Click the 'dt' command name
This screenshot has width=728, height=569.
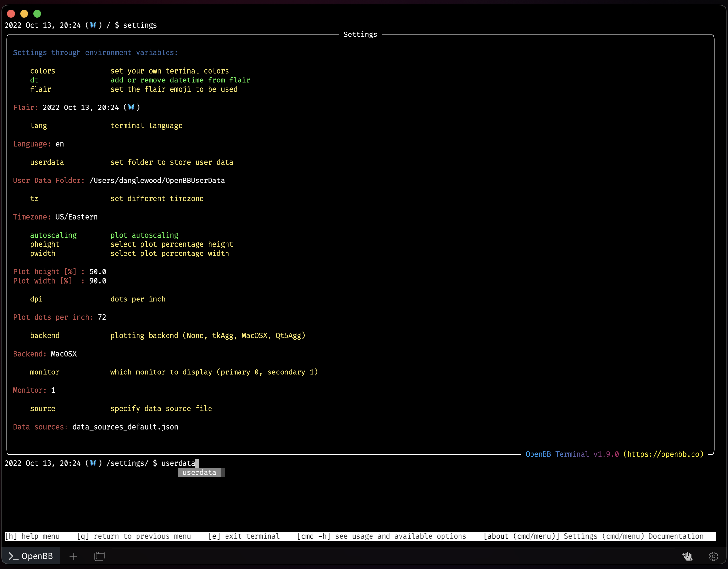pyautogui.click(x=34, y=80)
